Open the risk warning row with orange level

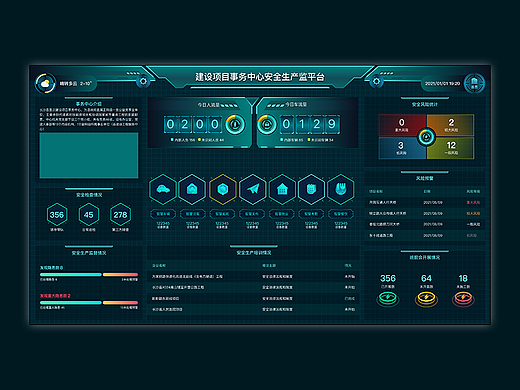(x=425, y=213)
